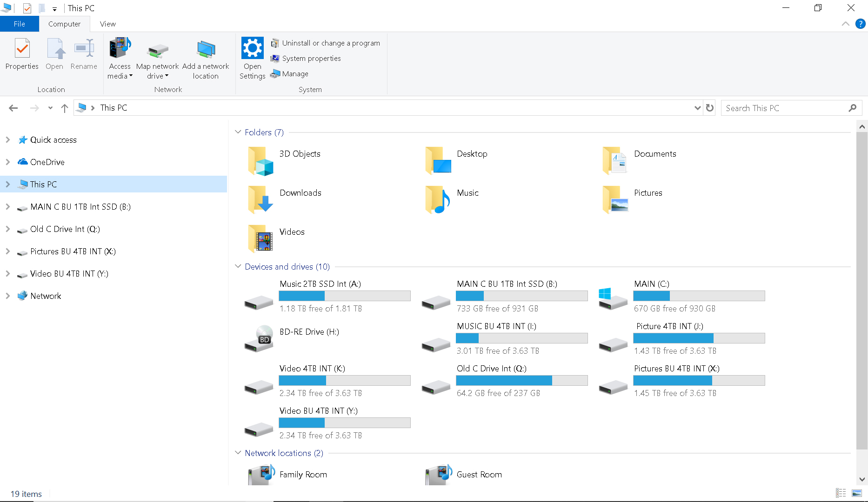
Task: Go up one level arrow
Action: (64, 108)
